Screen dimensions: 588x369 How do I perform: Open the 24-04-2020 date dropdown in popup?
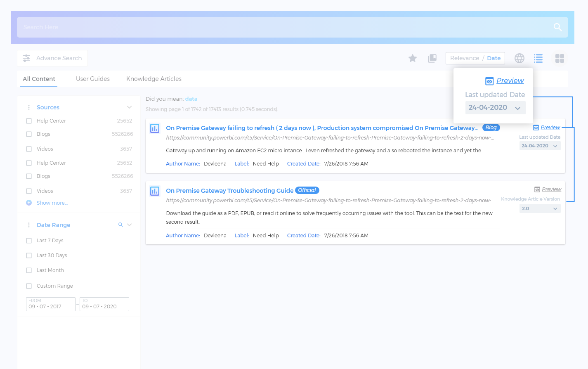coord(495,108)
